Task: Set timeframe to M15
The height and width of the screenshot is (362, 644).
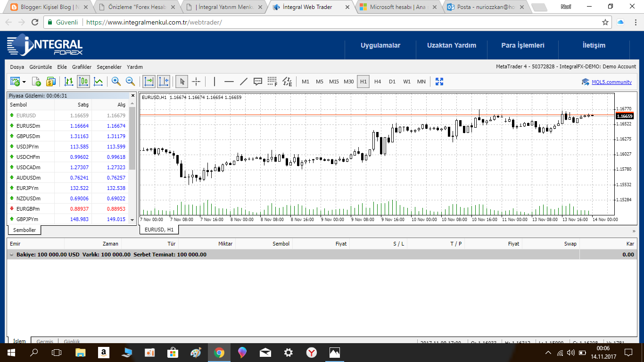Action: click(x=334, y=82)
